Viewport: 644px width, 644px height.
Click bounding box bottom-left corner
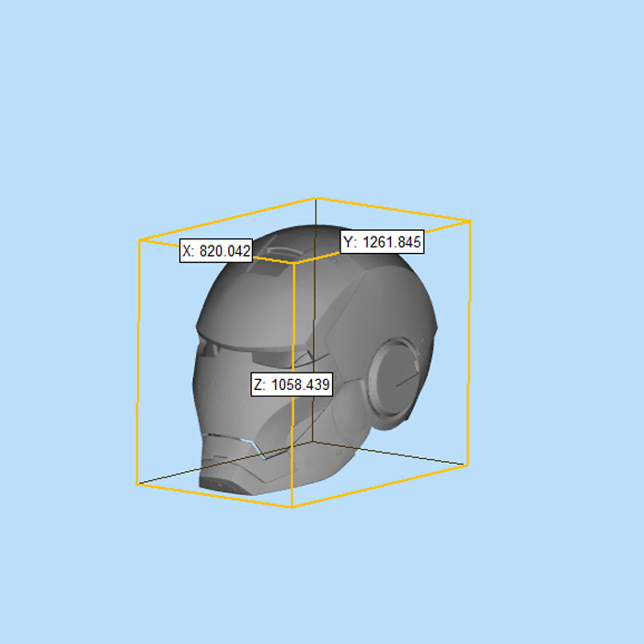pos(138,483)
